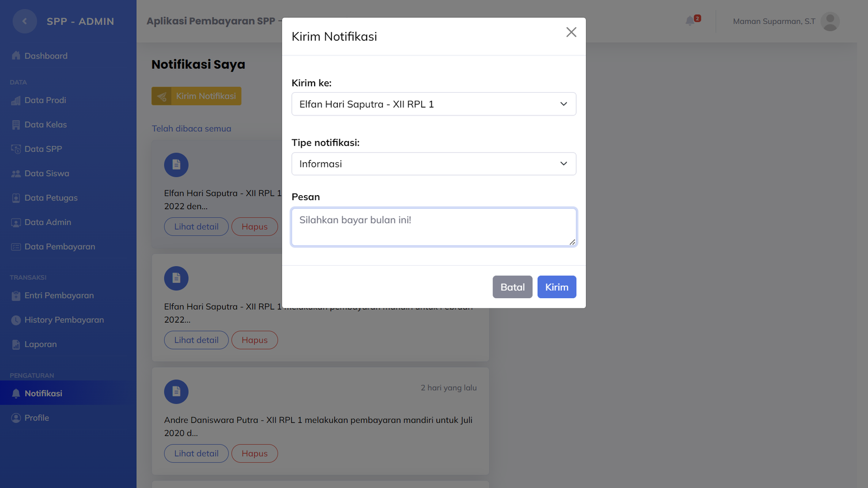Viewport: 868px width, 488px height.
Task: Click the History Pembayaran clock icon
Action: (16, 320)
